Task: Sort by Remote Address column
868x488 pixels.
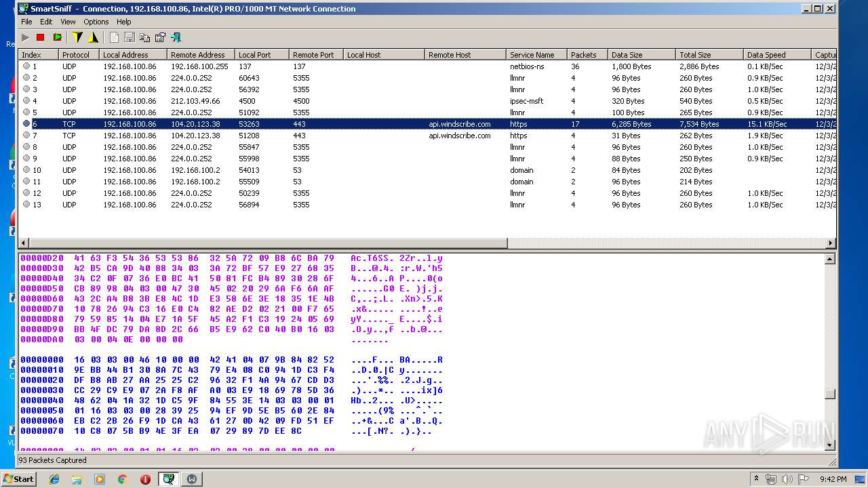Action: click(201, 55)
